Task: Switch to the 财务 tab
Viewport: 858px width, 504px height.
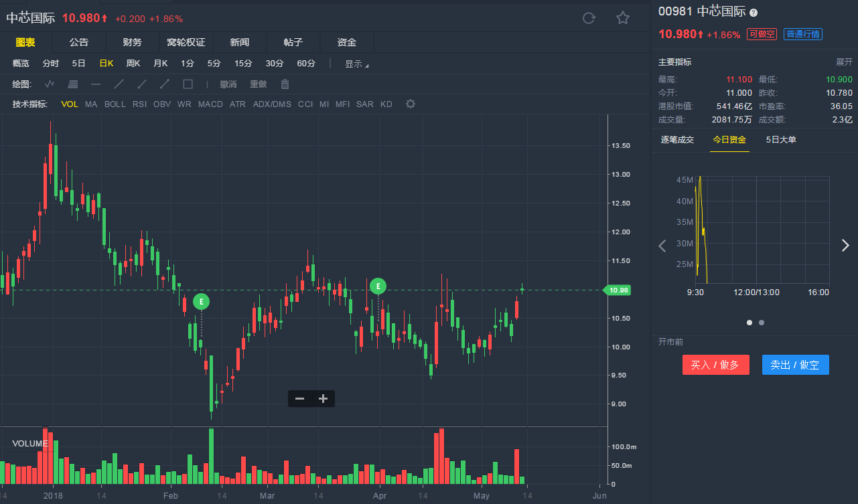Action: point(132,42)
